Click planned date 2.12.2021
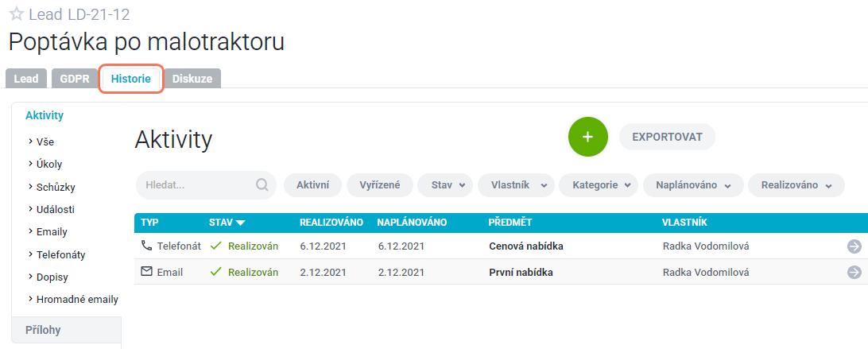 [401, 272]
